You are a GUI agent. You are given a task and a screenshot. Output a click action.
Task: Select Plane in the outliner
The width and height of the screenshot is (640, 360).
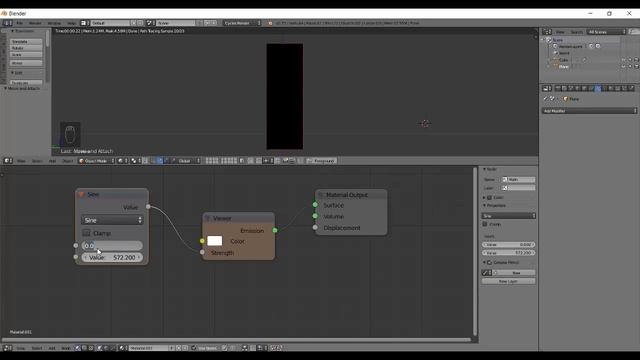564,67
